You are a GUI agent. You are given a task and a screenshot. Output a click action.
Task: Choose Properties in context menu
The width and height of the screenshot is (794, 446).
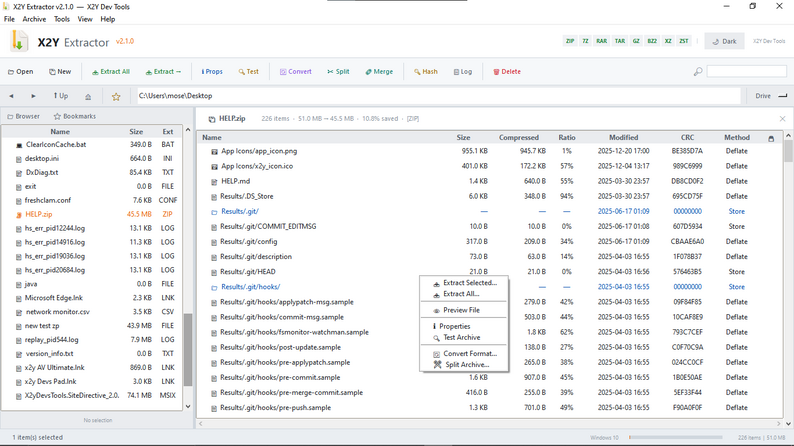[x=464, y=327]
